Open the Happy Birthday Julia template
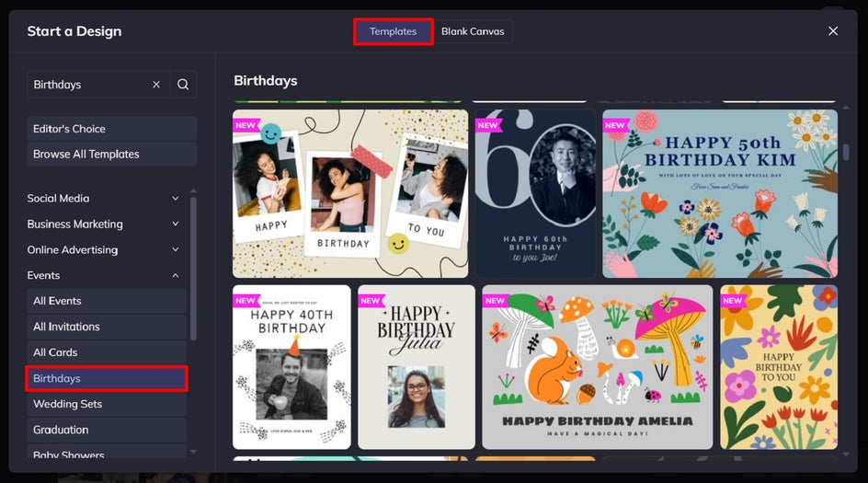Image resolution: width=868 pixels, height=483 pixels. click(x=417, y=367)
